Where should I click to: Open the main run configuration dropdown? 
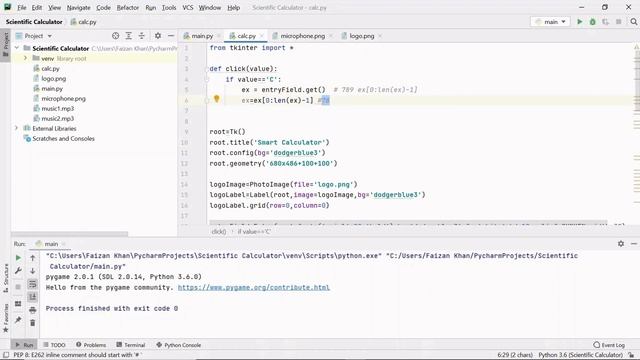pos(550,22)
